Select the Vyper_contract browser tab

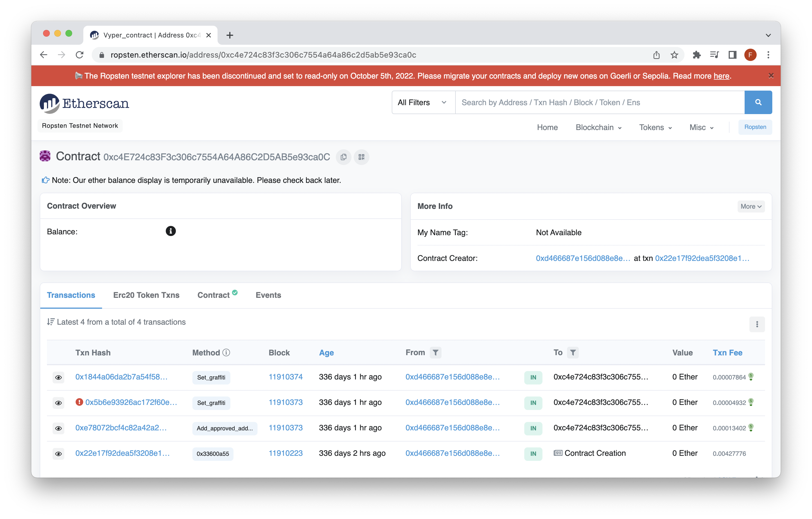click(150, 35)
